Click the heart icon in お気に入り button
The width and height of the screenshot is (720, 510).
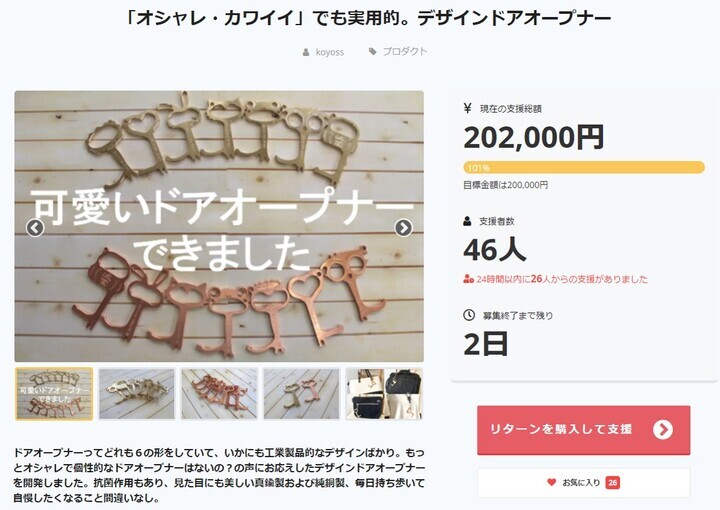click(x=551, y=482)
